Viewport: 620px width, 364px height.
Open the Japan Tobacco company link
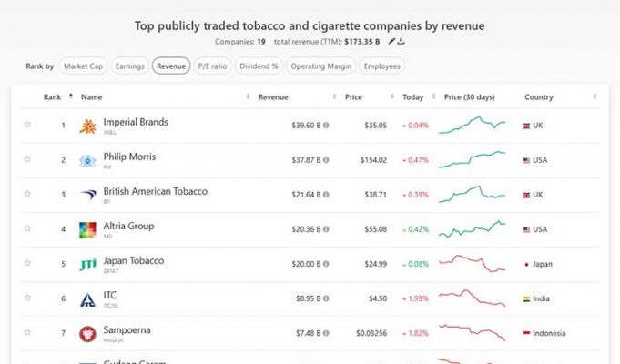pyautogui.click(x=133, y=260)
